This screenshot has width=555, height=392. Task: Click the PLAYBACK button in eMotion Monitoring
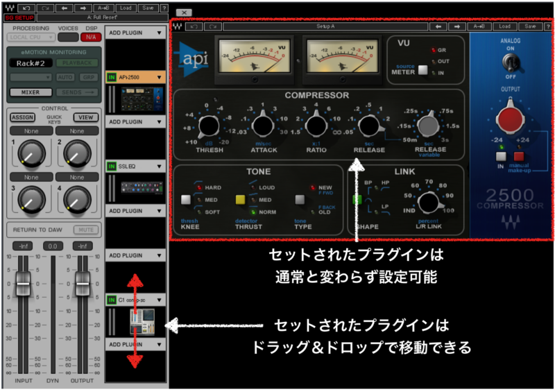(x=77, y=63)
